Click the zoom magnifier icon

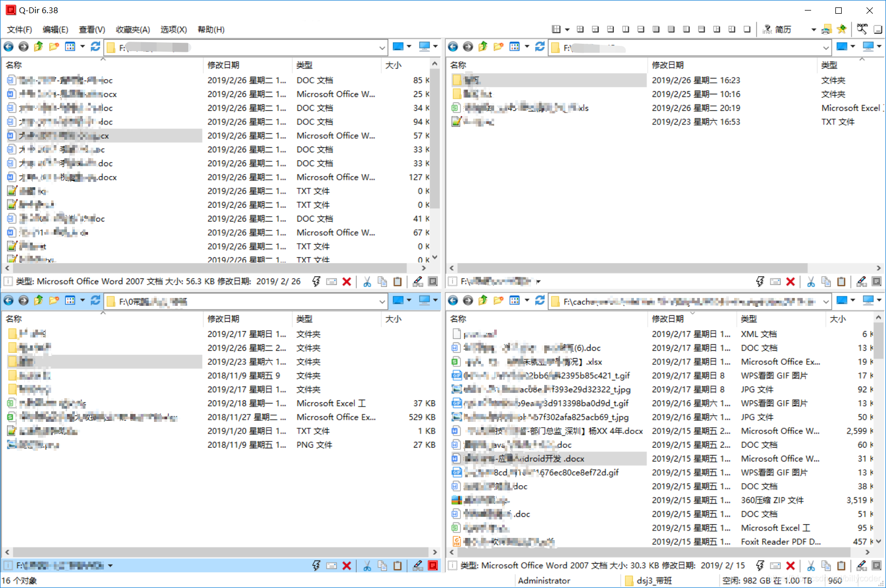point(862,30)
